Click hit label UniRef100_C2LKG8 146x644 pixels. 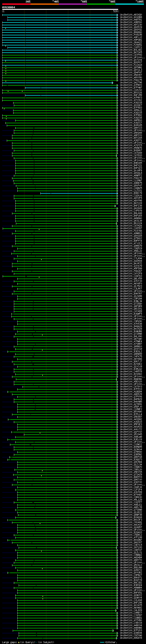pyautogui.click(x=131, y=600)
